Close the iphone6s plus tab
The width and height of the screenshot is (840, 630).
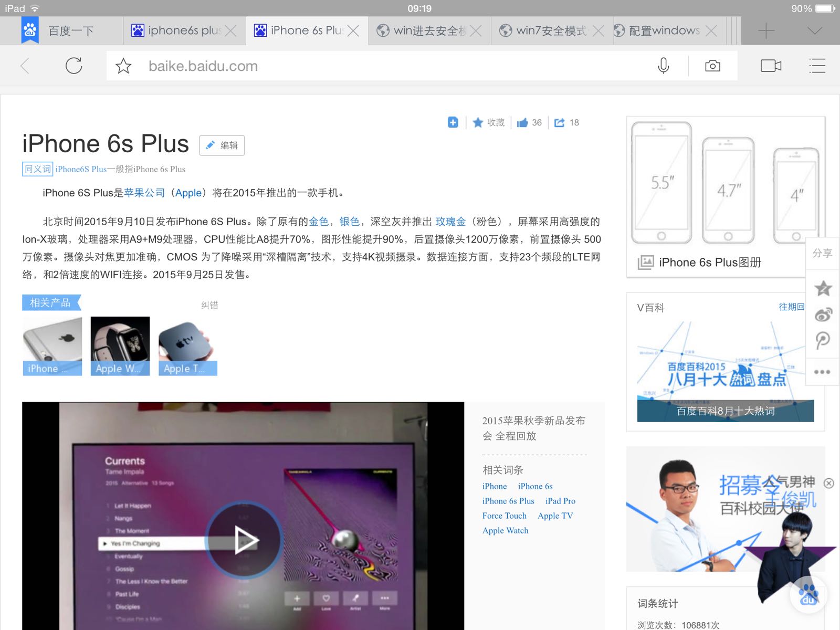[x=230, y=31]
